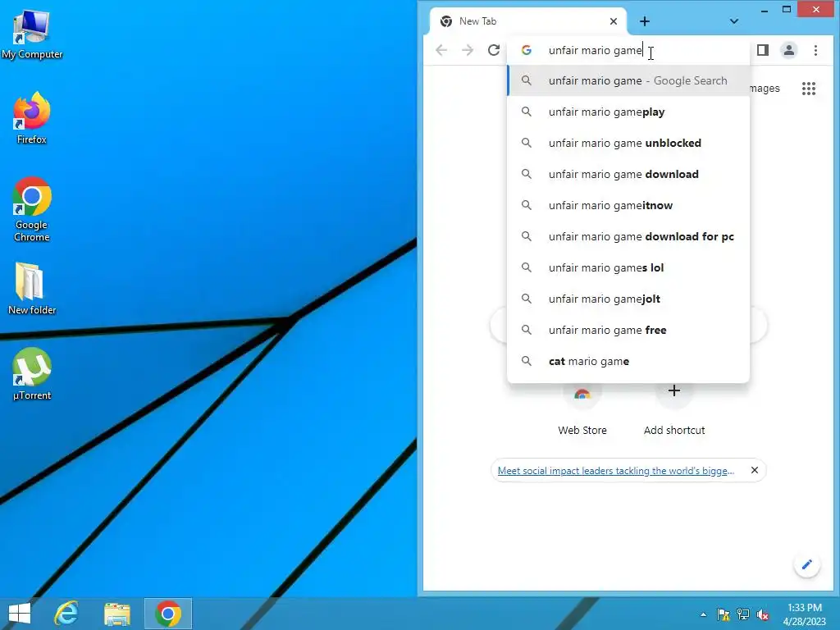Screen dimensions: 840x630
Task: Open a new tab with plus button
Action: coord(645,21)
